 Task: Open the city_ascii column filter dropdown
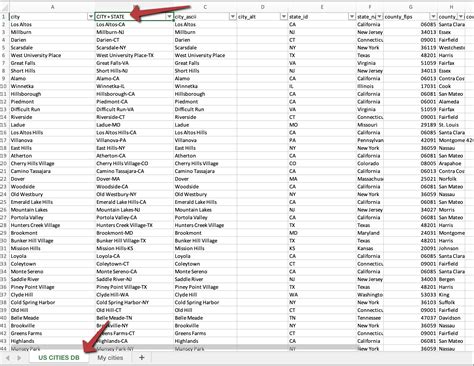click(233, 17)
